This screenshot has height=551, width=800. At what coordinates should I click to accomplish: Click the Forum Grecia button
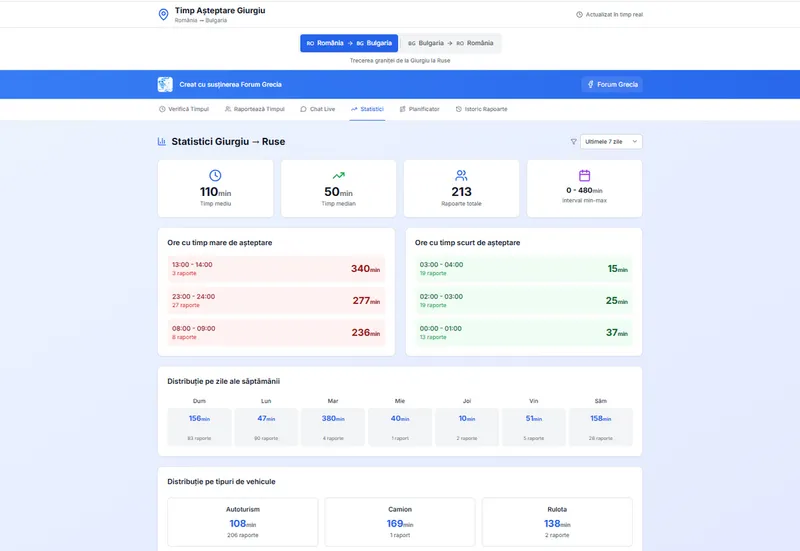point(612,85)
